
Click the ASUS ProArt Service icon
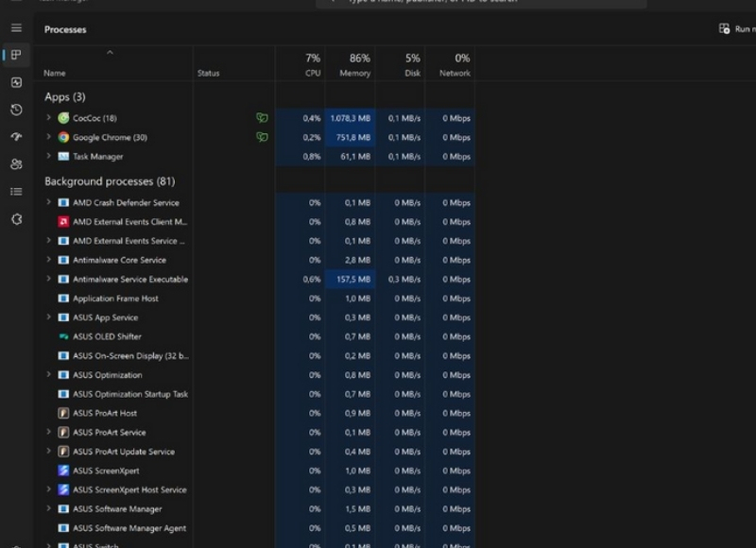click(x=63, y=433)
